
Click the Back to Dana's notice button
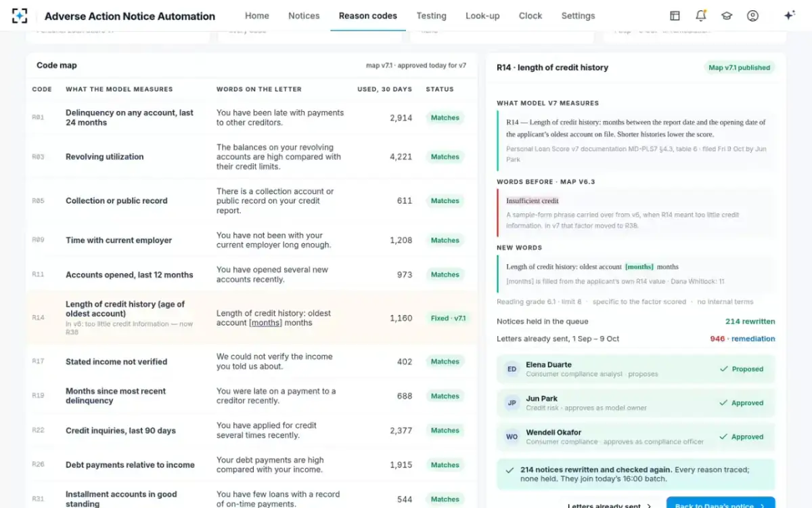coord(721,503)
